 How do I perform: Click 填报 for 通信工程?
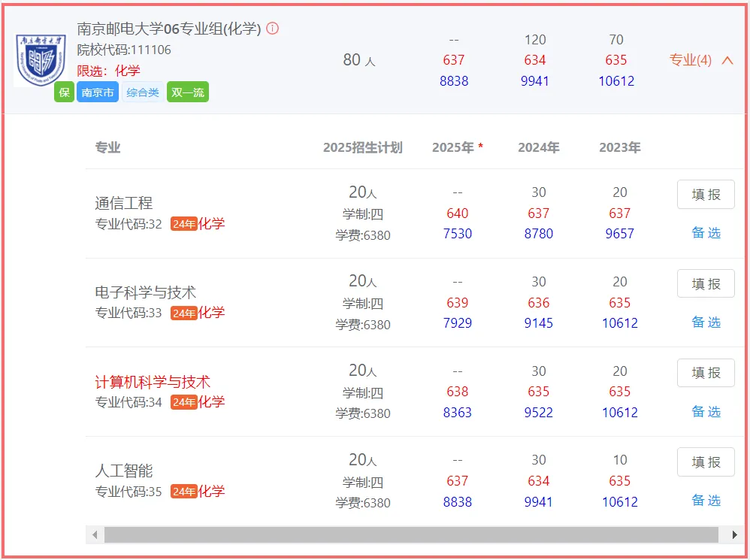pyautogui.click(x=706, y=194)
